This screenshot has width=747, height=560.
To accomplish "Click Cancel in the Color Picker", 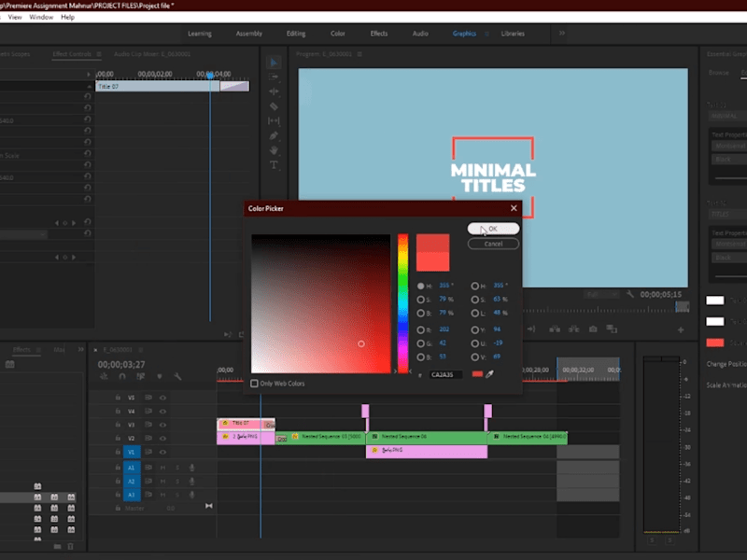I will click(x=493, y=244).
